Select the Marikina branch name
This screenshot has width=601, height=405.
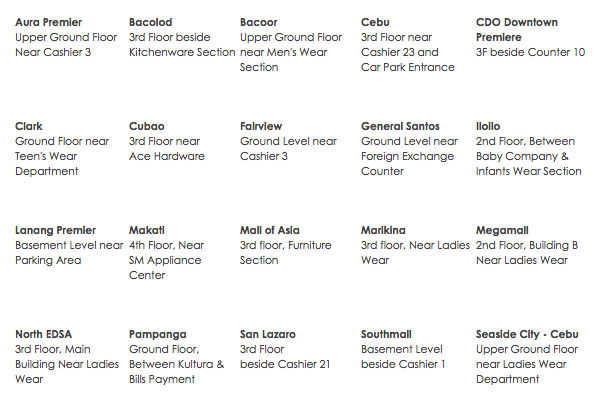383,230
